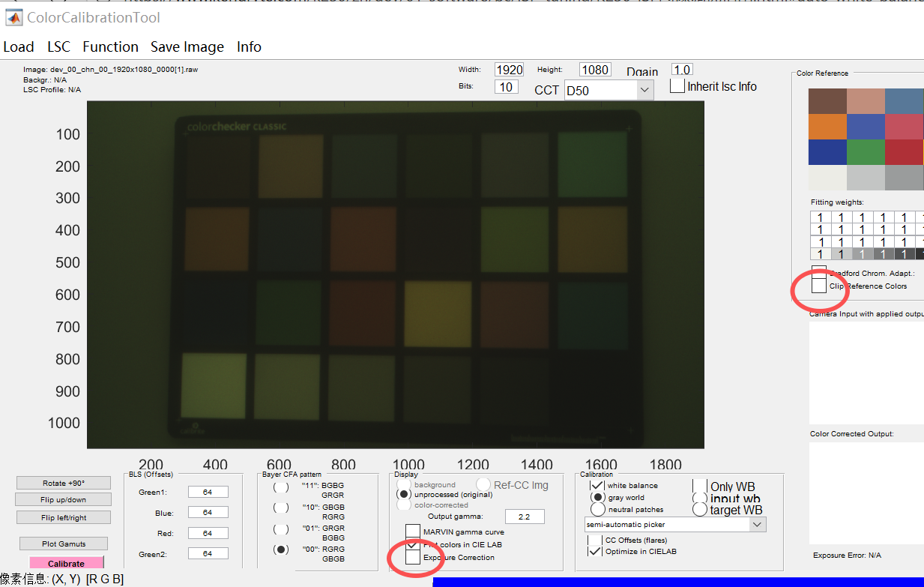Open the semi-automatic picker dropdown
Viewport: 924px width, 587px height.
[757, 525]
